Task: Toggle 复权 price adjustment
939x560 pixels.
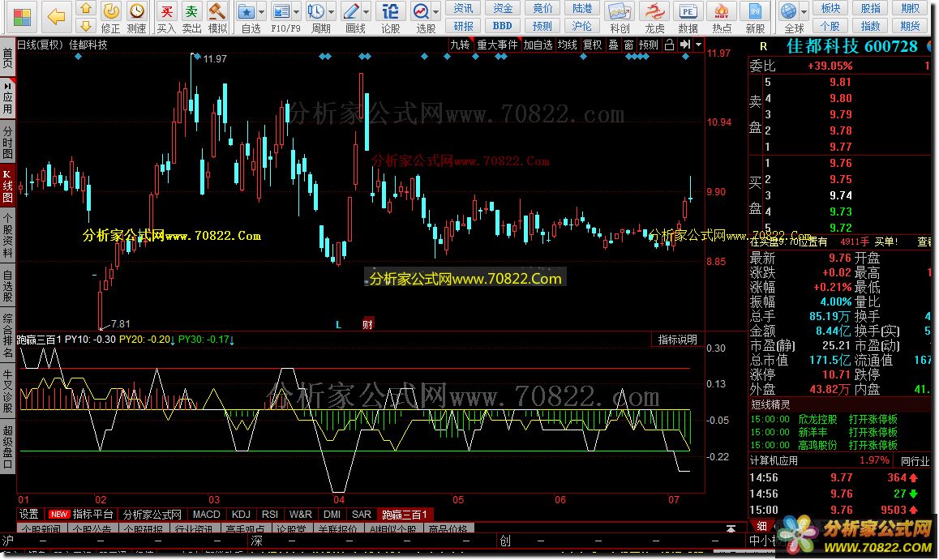Action: pos(592,45)
